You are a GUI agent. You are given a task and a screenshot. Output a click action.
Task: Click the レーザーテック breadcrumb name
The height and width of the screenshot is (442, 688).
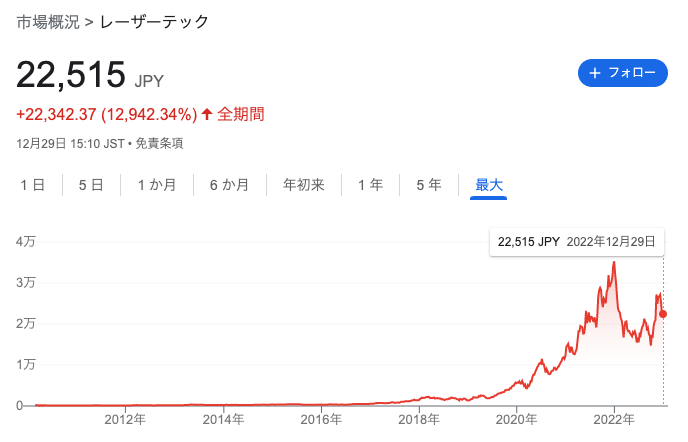tap(154, 22)
